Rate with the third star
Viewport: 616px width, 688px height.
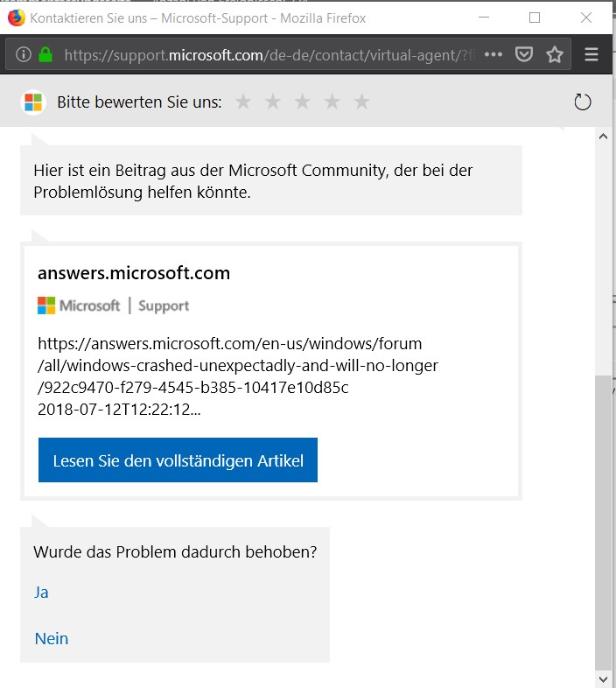303,102
